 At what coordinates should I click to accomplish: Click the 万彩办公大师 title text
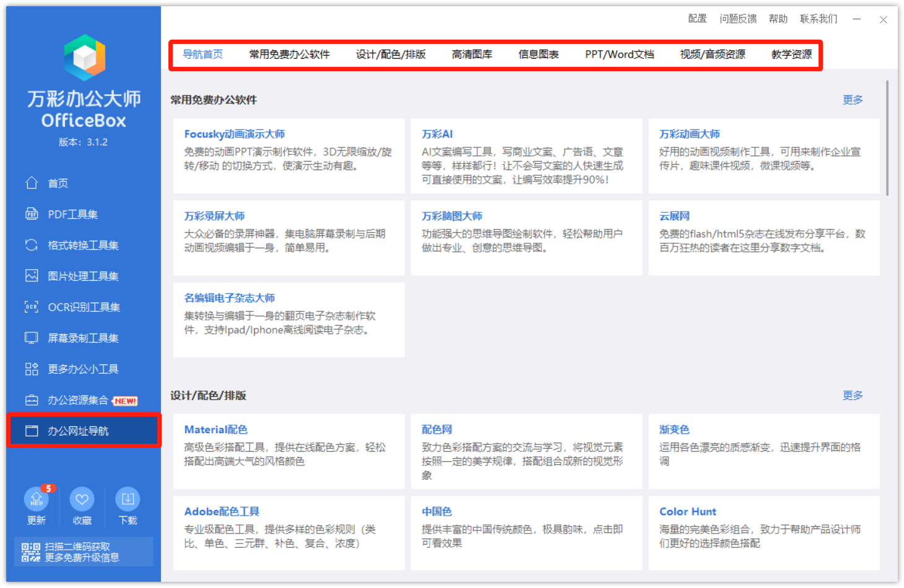[x=84, y=98]
